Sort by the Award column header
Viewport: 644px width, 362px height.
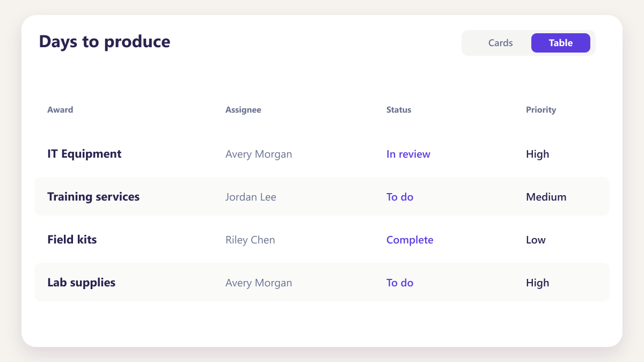point(60,110)
